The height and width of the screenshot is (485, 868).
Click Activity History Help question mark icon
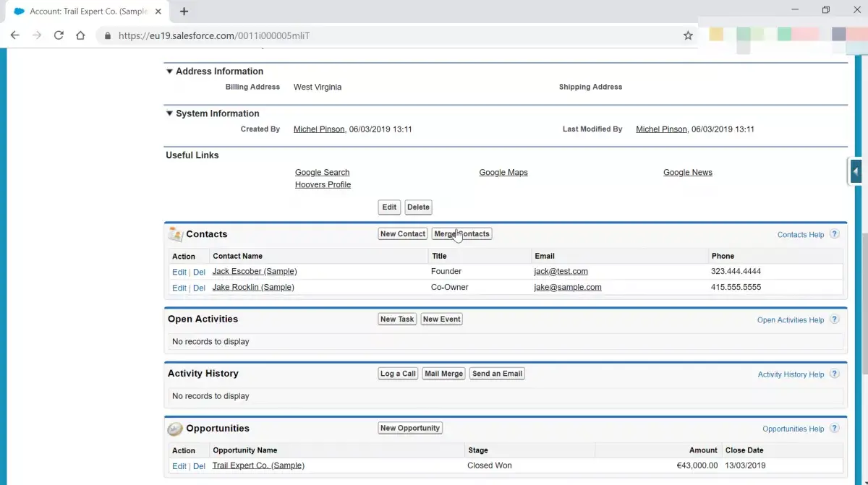coord(835,374)
